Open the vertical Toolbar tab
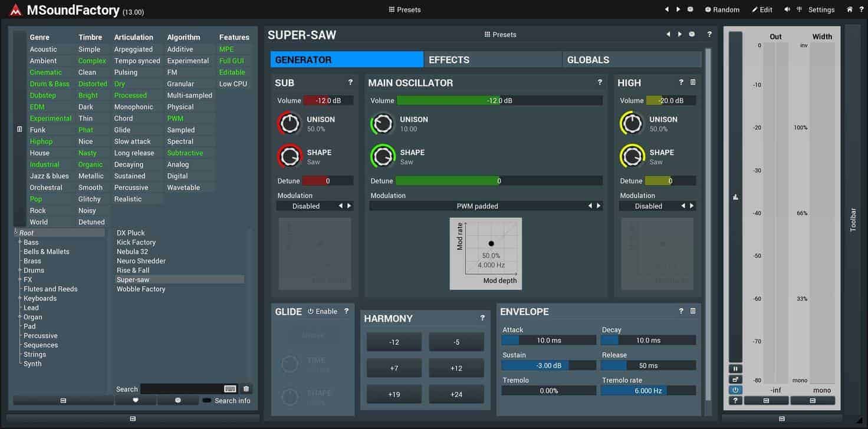The width and height of the screenshot is (868, 429). coord(853,219)
